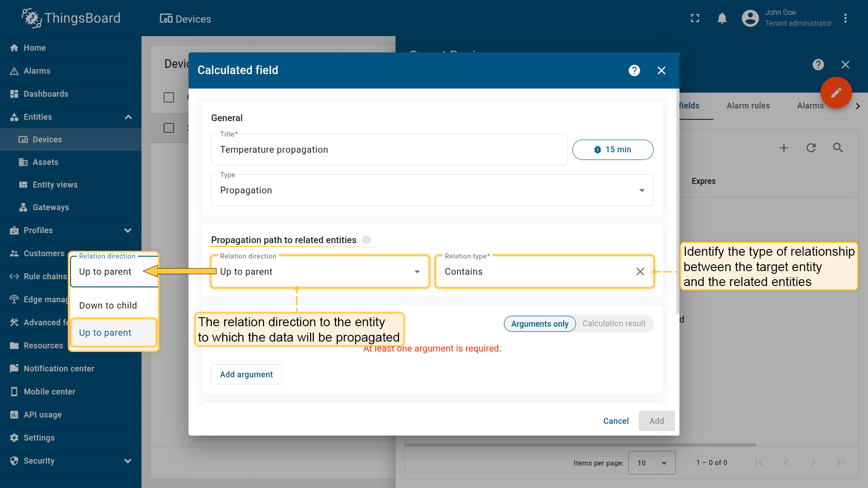Image resolution: width=868 pixels, height=488 pixels.
Task: Clear the Contains relation type
Action: (x=640, y=272)
